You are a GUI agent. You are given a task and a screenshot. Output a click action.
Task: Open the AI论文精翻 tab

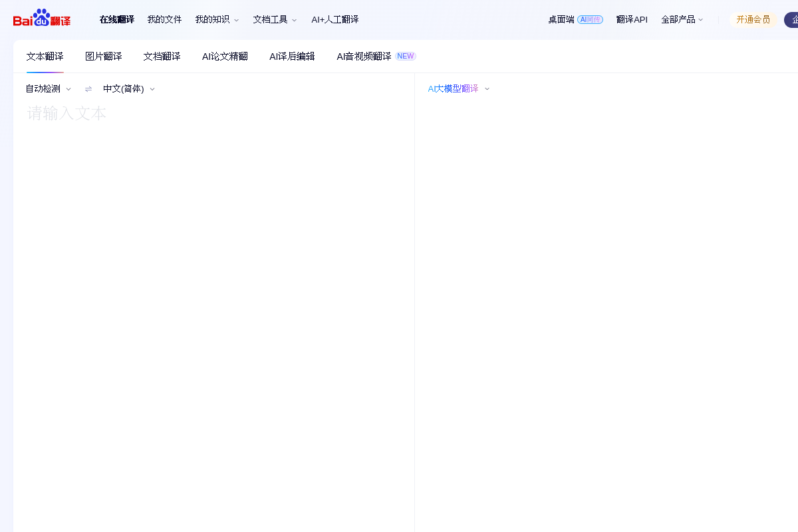pyautogui.click(x=225, y=57)
